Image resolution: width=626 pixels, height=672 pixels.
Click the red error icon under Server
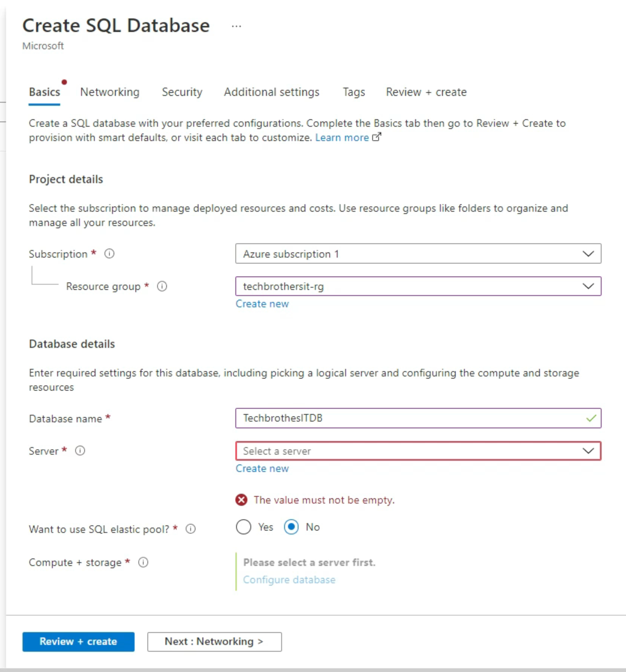point(241,500)
